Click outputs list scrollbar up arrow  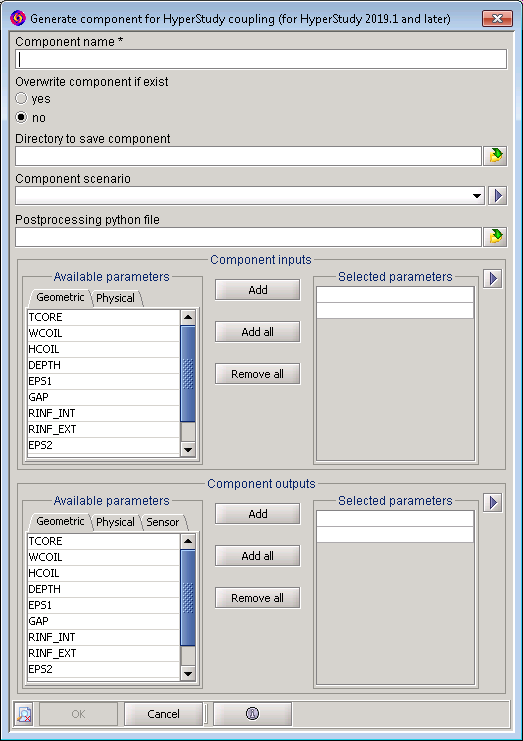188,541
